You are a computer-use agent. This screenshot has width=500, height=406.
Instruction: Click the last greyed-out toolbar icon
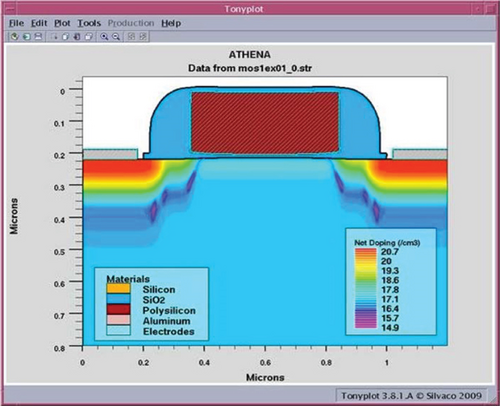coord(143,37)
